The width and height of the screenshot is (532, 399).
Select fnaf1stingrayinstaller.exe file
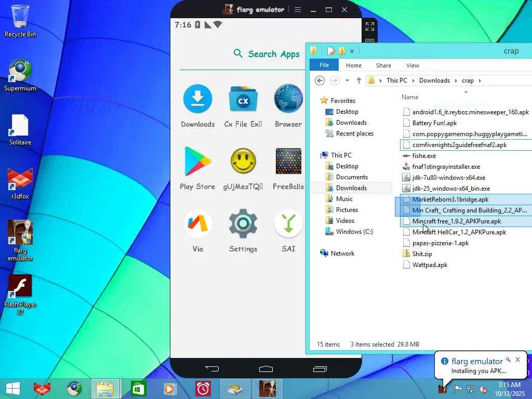click(x=446, y=167)
